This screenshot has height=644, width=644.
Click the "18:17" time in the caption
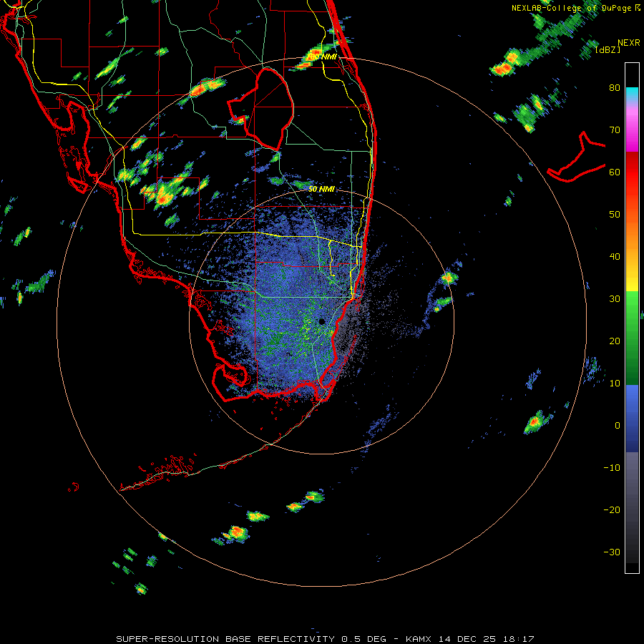518,639
